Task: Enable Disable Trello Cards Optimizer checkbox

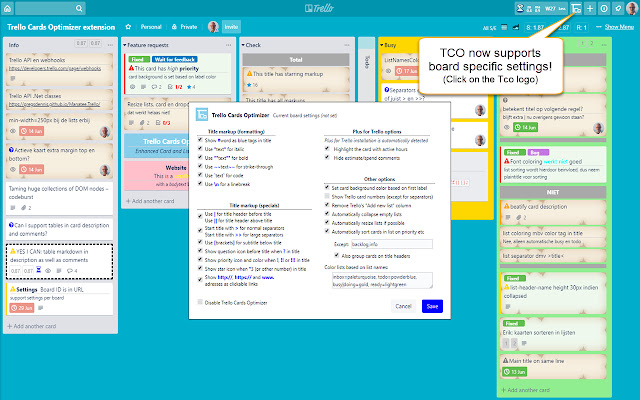Action: [x=200, y=302]
